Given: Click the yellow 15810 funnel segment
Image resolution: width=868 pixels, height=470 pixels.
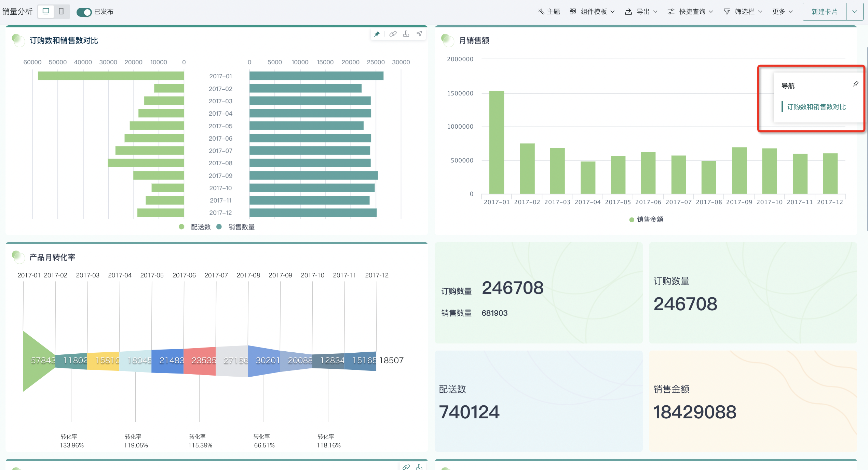Looking at the screenshot, I should [x=103, y=361].
